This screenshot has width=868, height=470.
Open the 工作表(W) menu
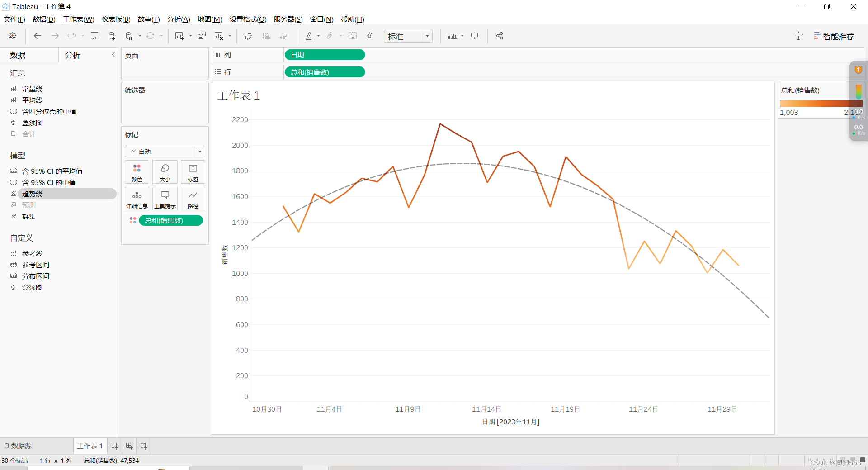point(79,19)
